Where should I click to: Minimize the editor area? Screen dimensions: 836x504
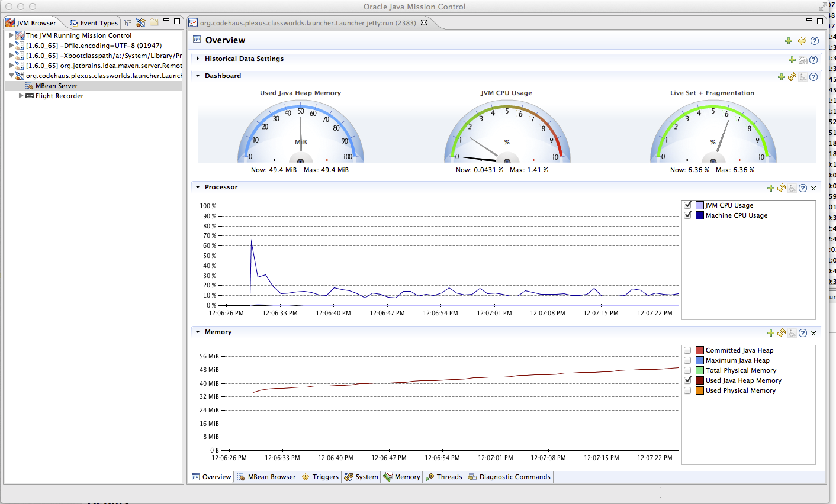[x=809, y=20]
